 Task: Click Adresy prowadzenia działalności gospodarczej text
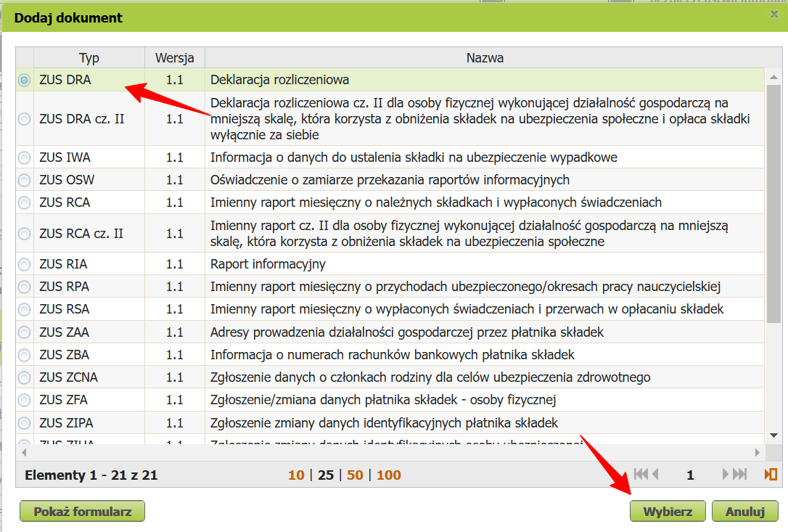click(x=407, y=332)
